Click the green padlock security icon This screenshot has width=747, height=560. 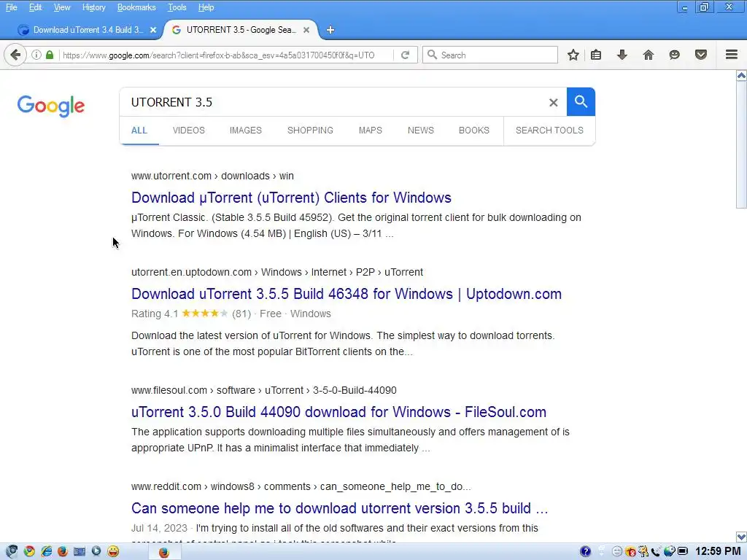point(50,55)
